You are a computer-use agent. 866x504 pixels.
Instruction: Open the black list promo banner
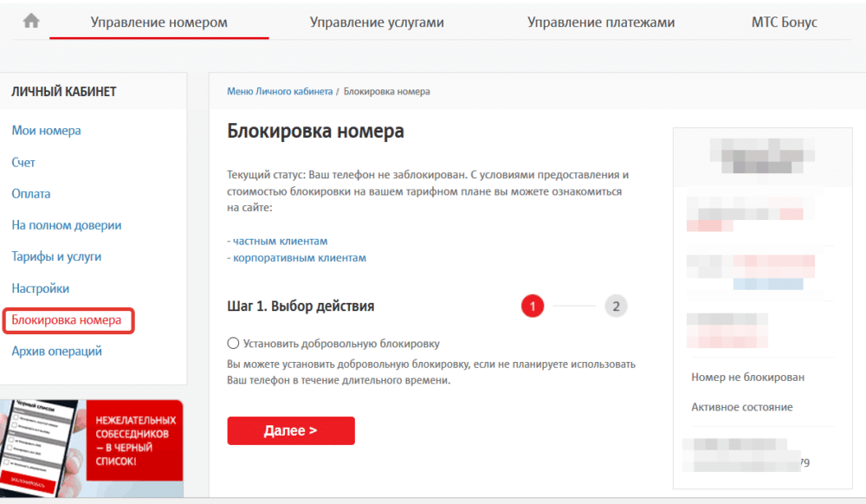[92, 449]
